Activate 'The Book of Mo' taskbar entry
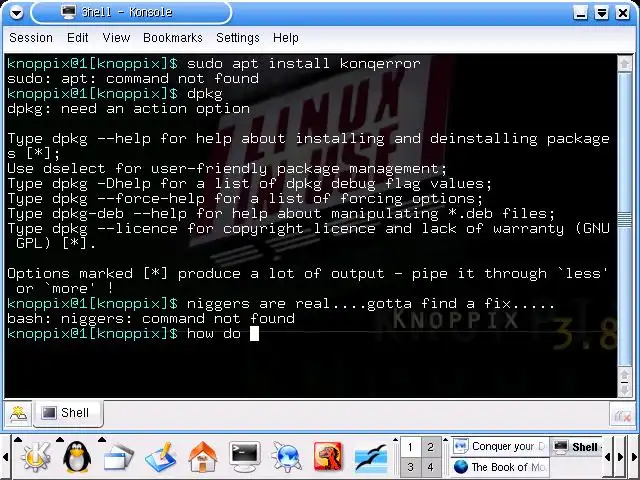 click(x=500, y=467)
